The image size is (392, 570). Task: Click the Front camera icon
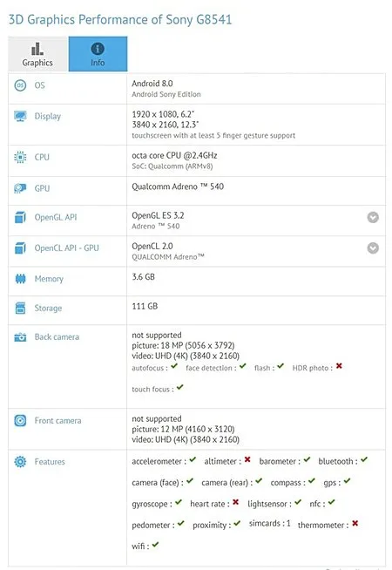point(20,421)
